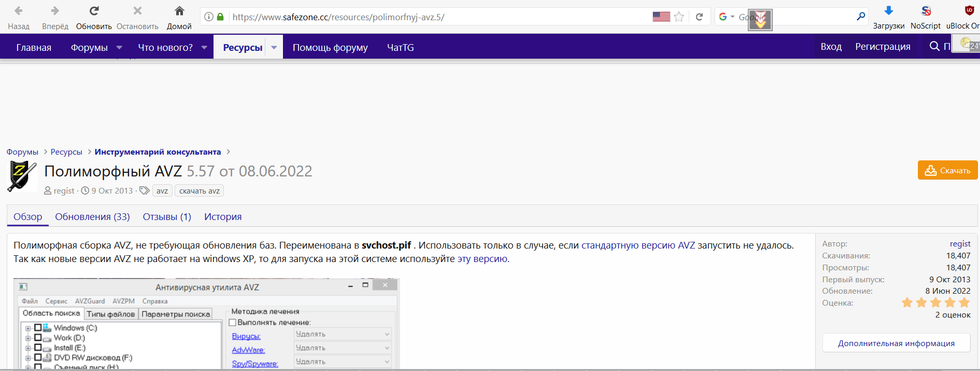Open the Загрузки downloads icon

[x=889, y=10]
